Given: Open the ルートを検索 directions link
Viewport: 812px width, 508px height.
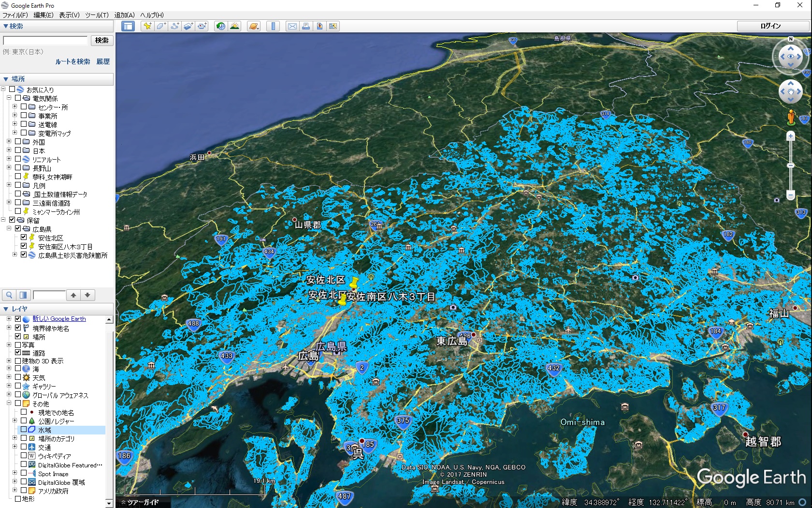Looking at the screenshot, I should click(x=72, y=61).
